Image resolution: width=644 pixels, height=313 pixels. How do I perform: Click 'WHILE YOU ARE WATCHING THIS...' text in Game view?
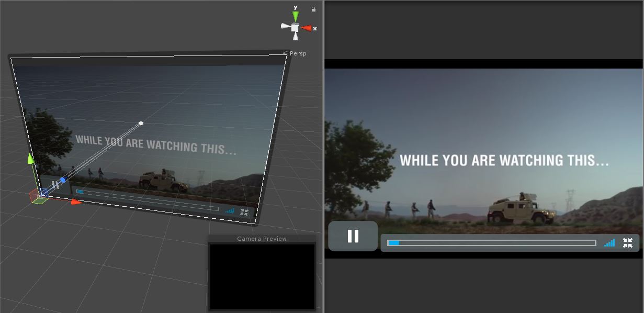[x=504, y=160]
